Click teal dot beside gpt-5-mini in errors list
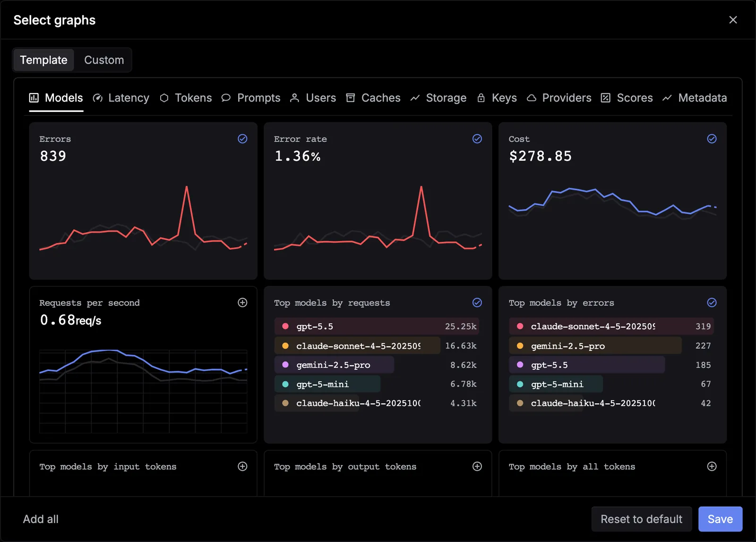Screen dimensions: 756x542 click(x=520, y=384)
